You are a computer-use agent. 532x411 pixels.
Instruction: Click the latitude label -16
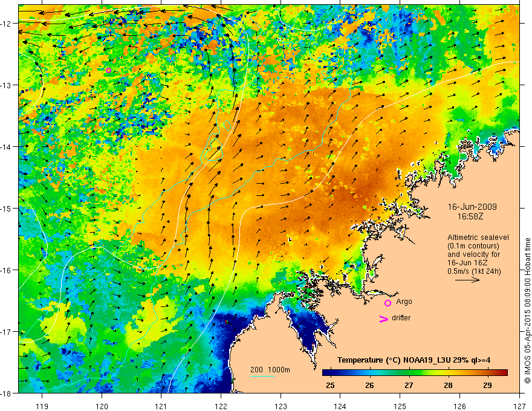click(7, 270)
